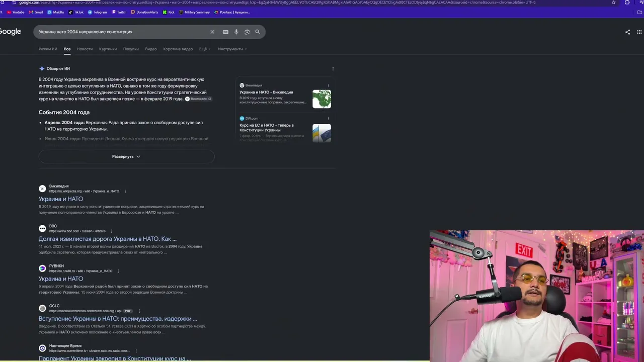Open OCLC result Вступление Украины в НАТО
Screen dimensions: 644x362
tap(118, 319)
